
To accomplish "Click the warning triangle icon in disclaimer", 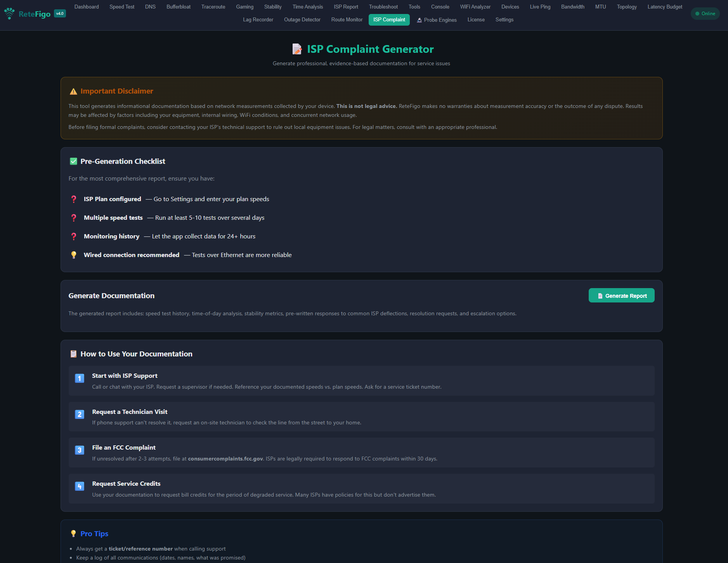I will [x=73, y=91].
